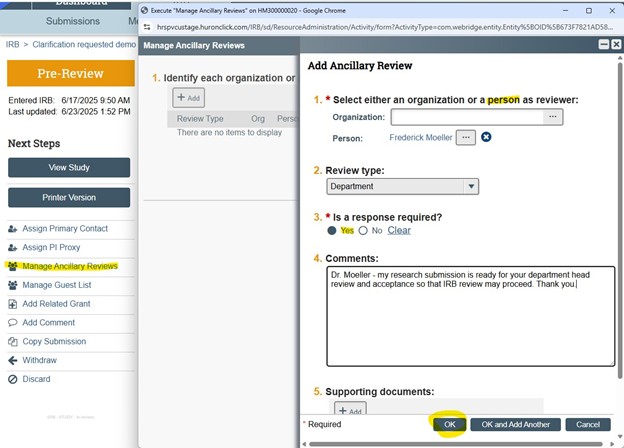Click the Printer Version button
Screen dimensions: 624x448
tap(69, 198)
